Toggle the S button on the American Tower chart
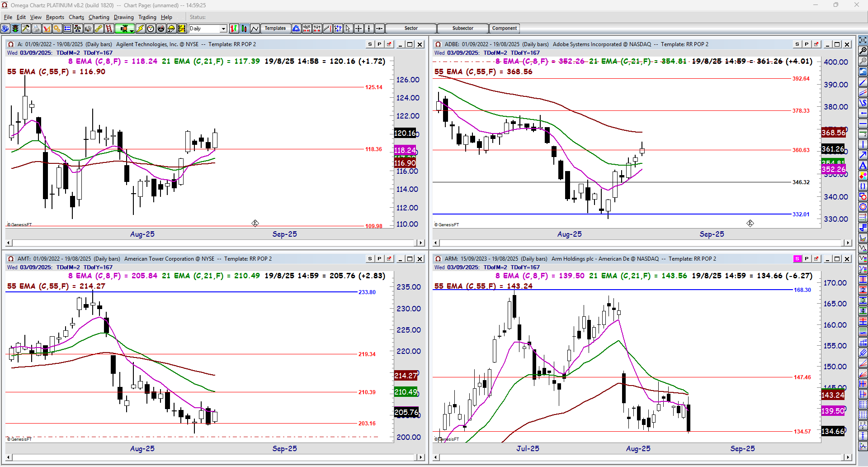The image size is (868, 467). click(370, 259)
